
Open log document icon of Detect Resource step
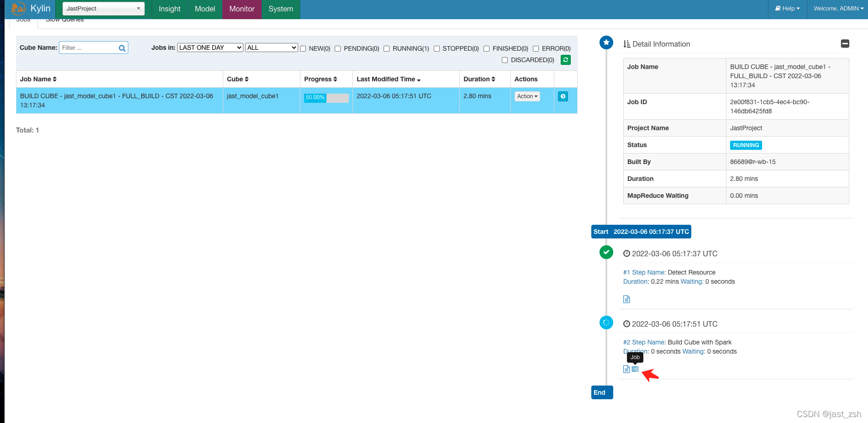(x=626, y=299)
